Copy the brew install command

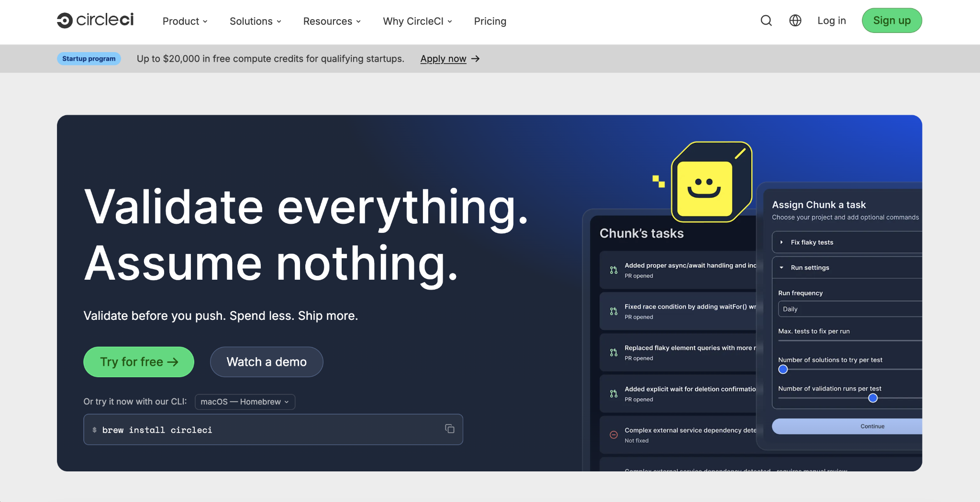pos(449,429)
